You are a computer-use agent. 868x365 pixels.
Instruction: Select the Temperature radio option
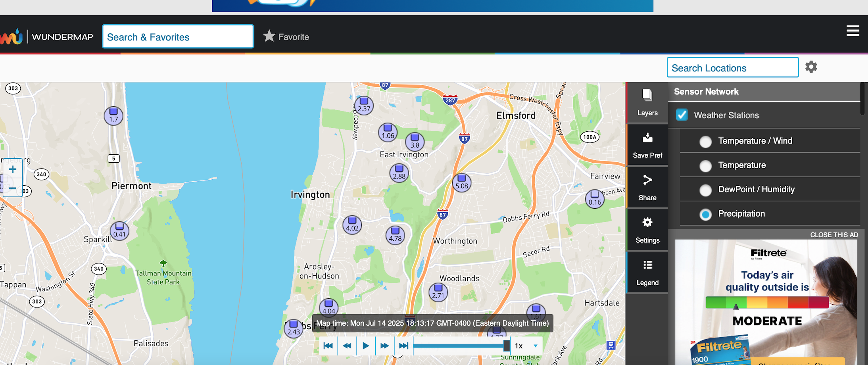(x=705, y=166)
